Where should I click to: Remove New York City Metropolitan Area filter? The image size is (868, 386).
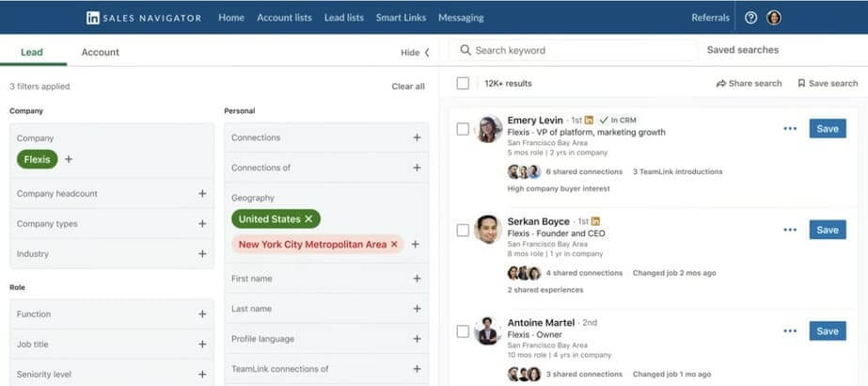point(394,244)
